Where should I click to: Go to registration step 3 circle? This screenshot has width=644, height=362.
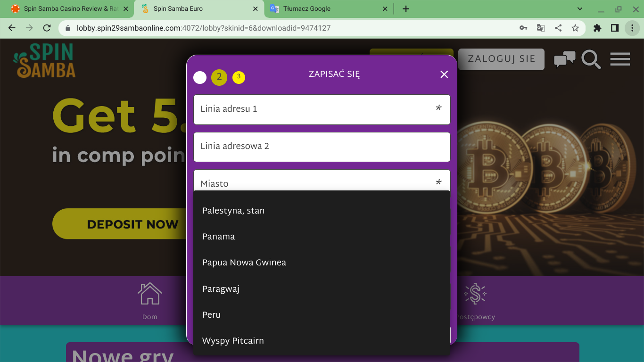(x=239, y=77)
